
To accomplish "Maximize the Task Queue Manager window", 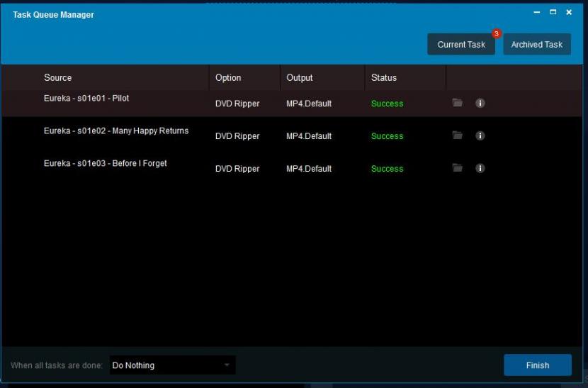I will pos(553,12).
